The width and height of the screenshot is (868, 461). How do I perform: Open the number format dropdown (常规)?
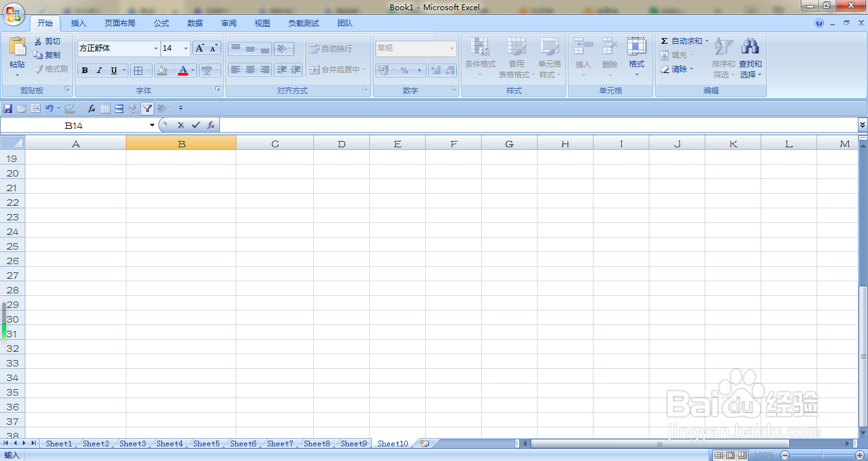[452, 48]
